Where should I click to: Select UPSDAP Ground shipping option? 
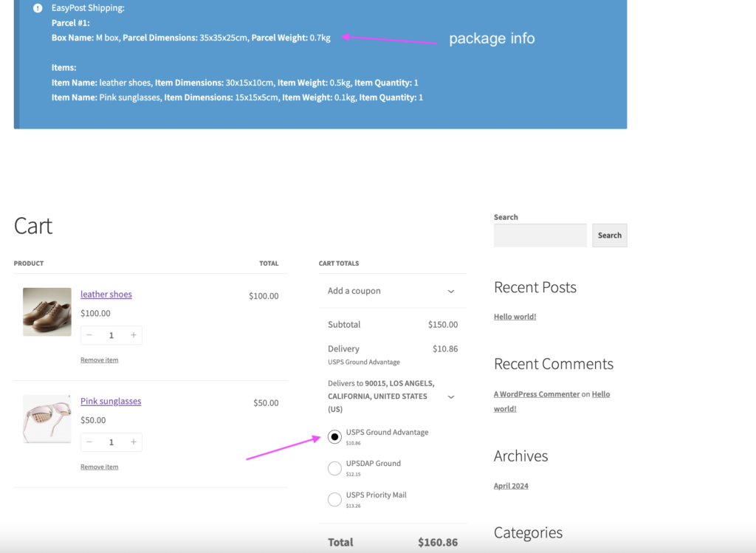pos(334,468)
